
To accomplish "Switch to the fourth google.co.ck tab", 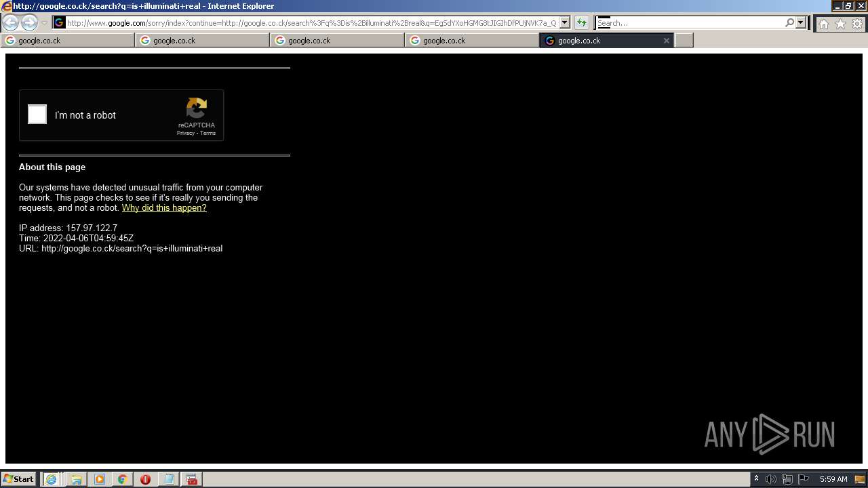I will click(473, 41).
